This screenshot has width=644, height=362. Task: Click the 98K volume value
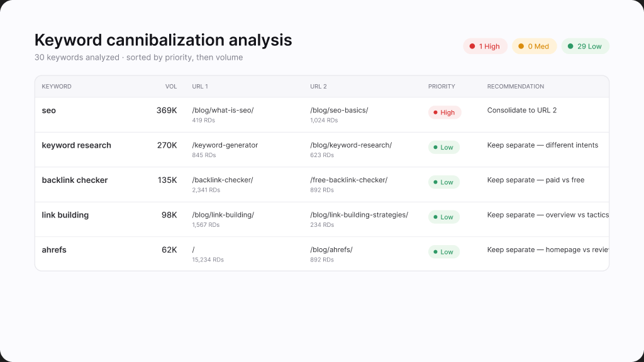click(169, 215)
